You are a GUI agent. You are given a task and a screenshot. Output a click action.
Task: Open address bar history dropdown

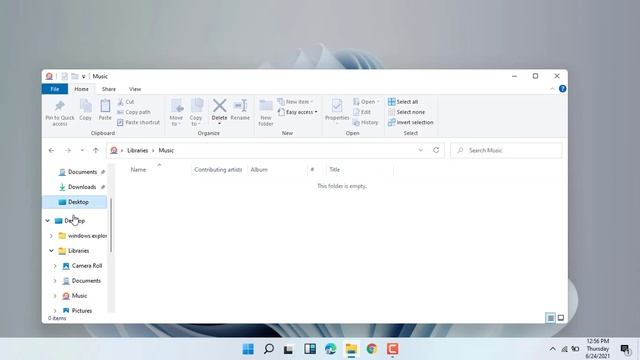click(420, 150)
